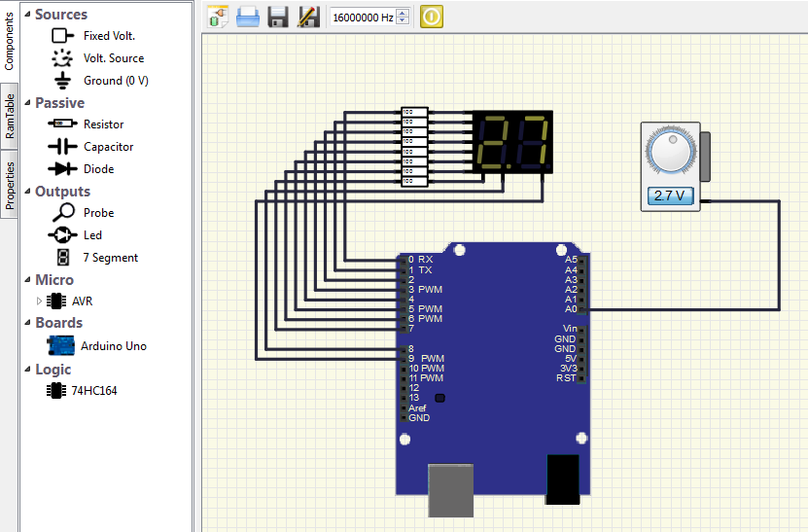The width and height of the screenshot is (808, 532).
Task: Select the Led component
Action: (92, 235)
